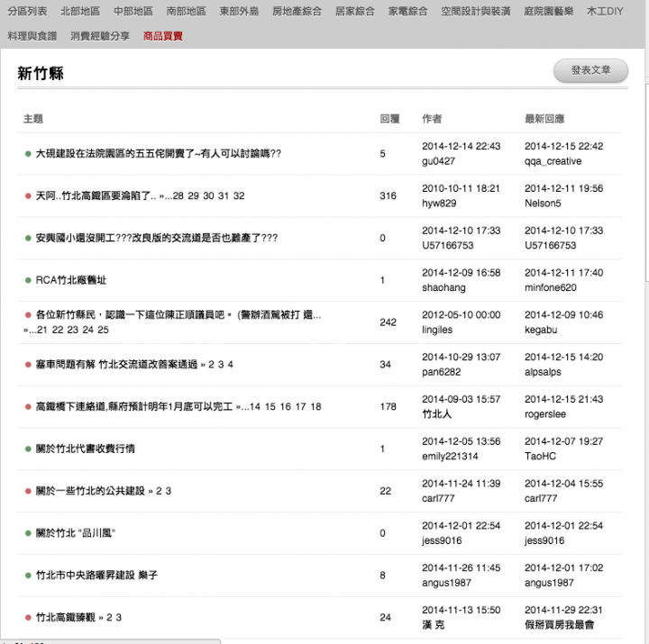Click the green dot beside 安興國小還沒開工 thread

click(x=28, y=239)
